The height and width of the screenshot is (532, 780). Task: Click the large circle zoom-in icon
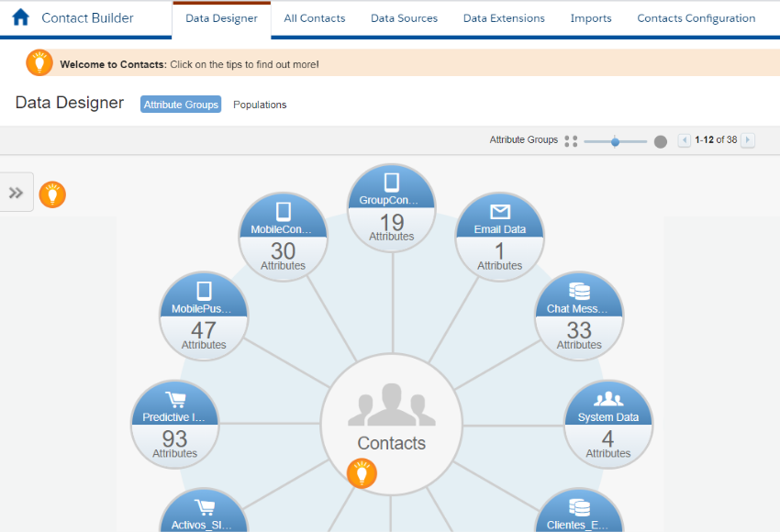point(661,141)
